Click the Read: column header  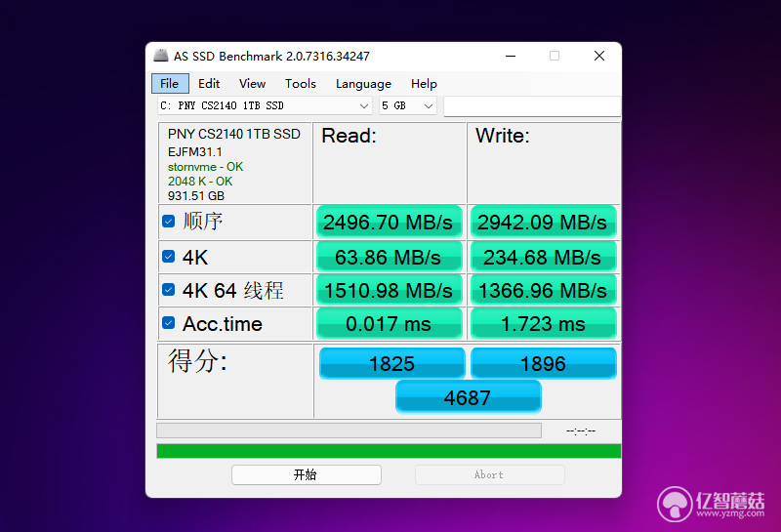(x=349, y=136)
